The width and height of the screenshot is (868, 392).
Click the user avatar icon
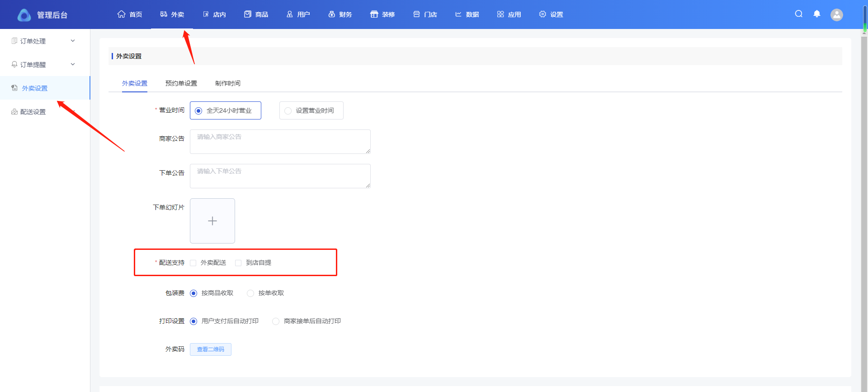(837, 15)
